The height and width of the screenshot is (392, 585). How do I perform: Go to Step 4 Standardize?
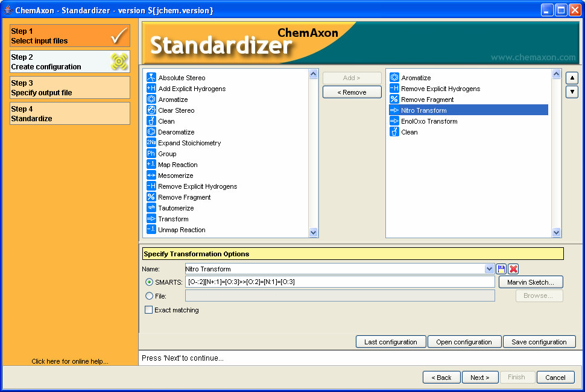coord(70,113)
